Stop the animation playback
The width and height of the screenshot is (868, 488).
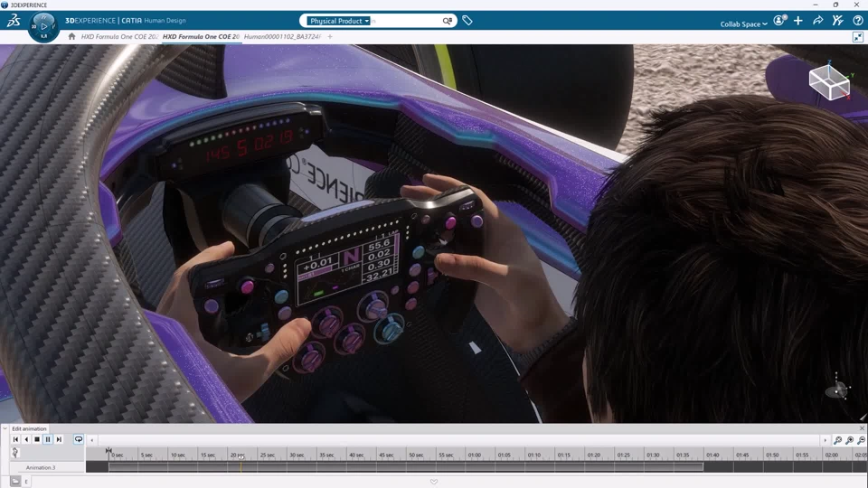[x=36, y=439]
